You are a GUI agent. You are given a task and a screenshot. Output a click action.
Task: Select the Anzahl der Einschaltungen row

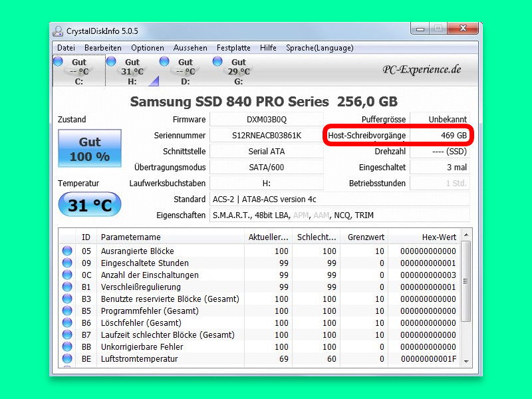259,275
